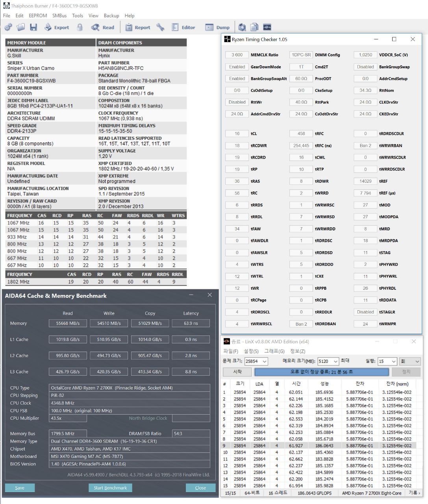Image resolution: width=428 pixels, height=504 pixels.
Task: Open the File menu in Thaiphoon Burner
Action: pos(7,15)
